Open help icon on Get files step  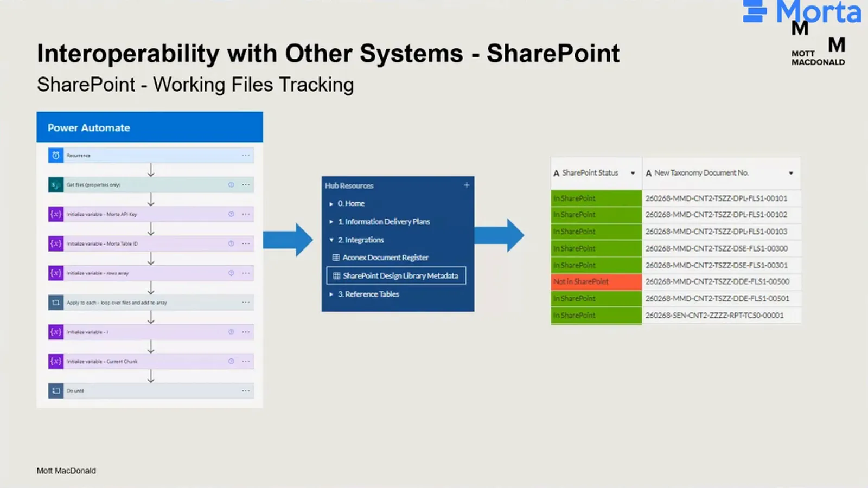pyautogui.click(x=231, y=185)
